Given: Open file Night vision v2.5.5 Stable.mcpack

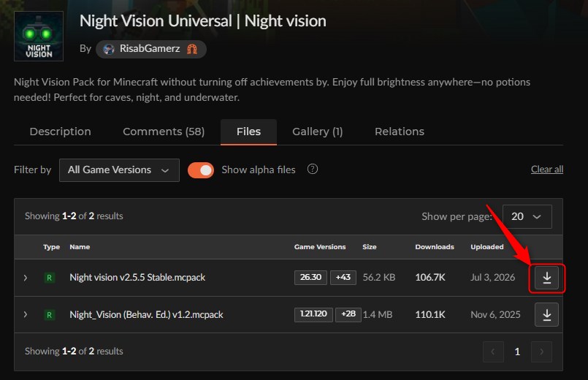Looking at the screenshot, I should [137, 277].
